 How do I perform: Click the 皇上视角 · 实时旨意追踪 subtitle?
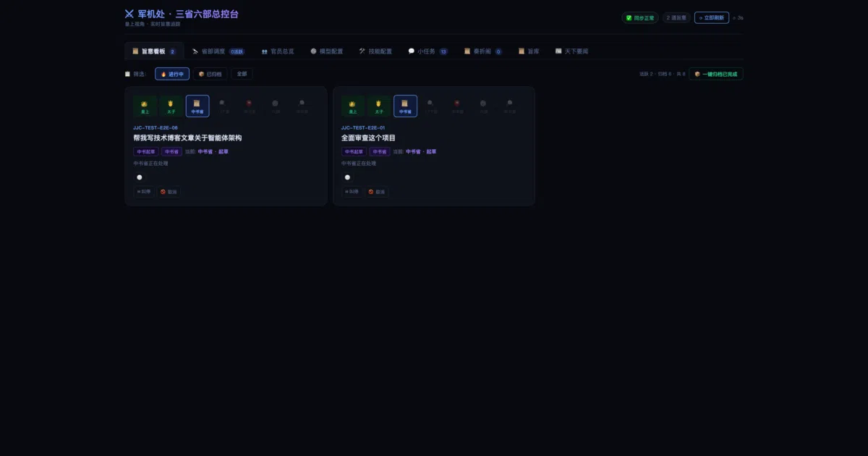[x=152, y=24]
